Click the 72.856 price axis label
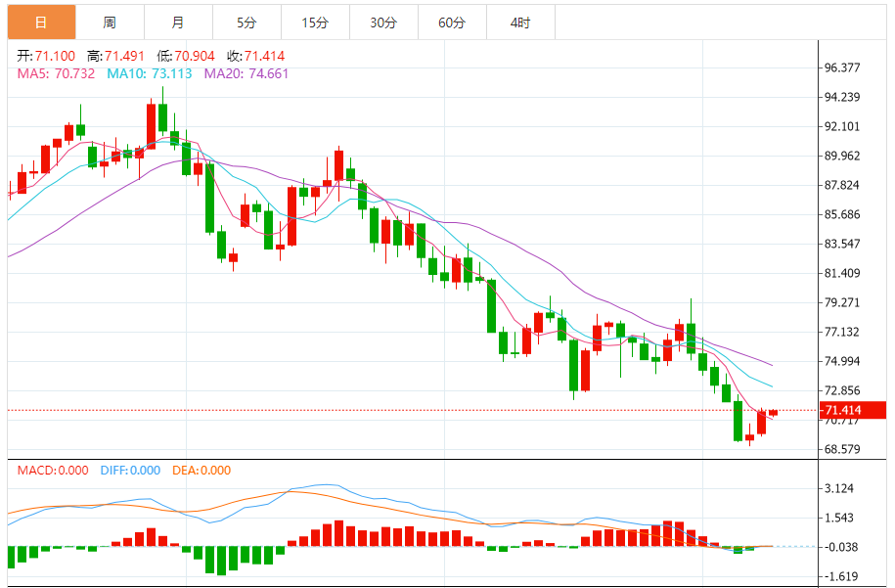 pyautogui.click(x=842, y=390)
